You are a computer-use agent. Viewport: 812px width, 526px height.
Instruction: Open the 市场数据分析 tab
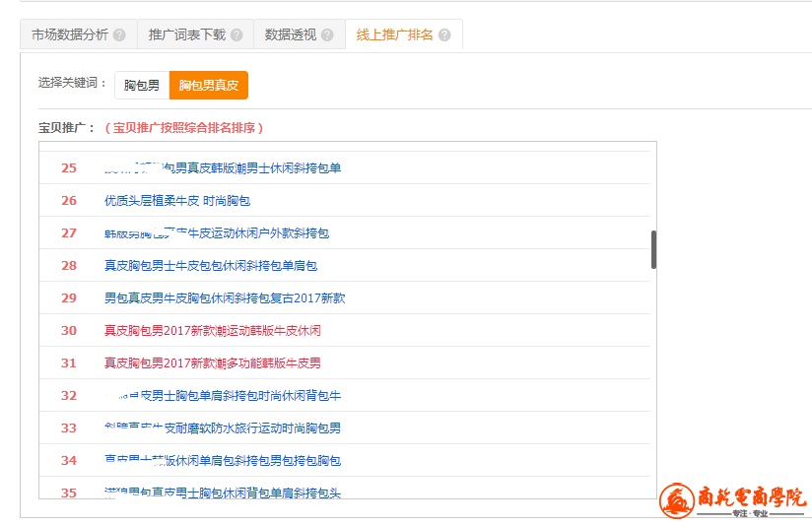point(79,34)
